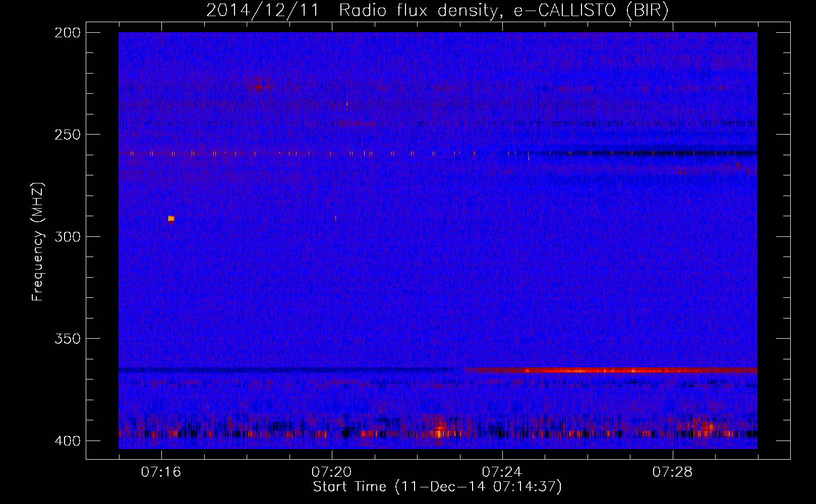This screenshot has height=504, width=816.
Task: Click the 07:16 time tick label
Action: click(x=161, y=472)
